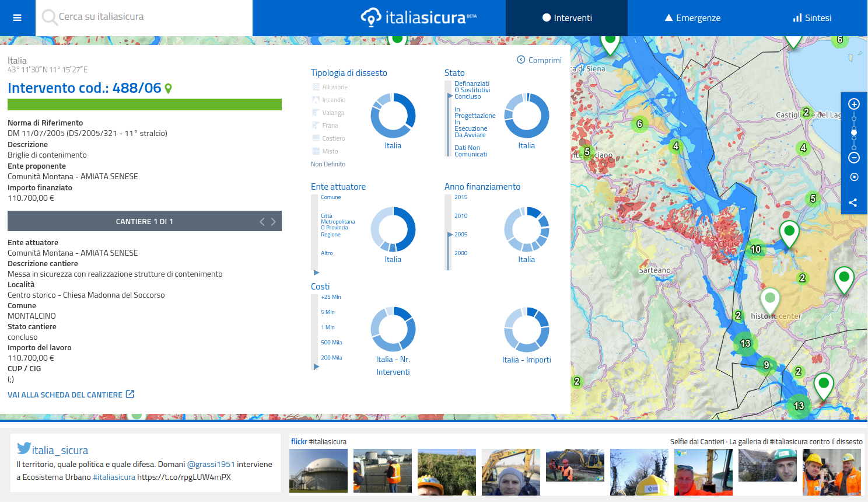Image resolution: width=868 pixels, height=502 pixels.
Task: Select Non Definito dissesto type
Action: pyautogui.click(x=328, y=164)
